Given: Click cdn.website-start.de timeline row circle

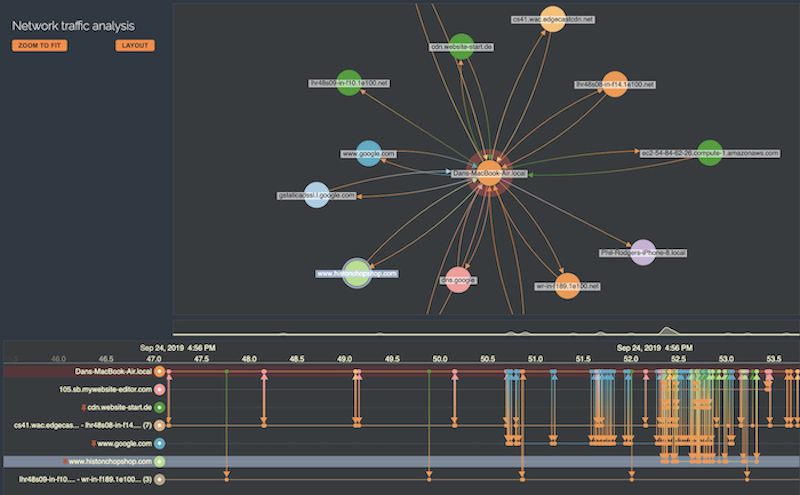Looking at the screenshot, I should [x=160, y=407].
